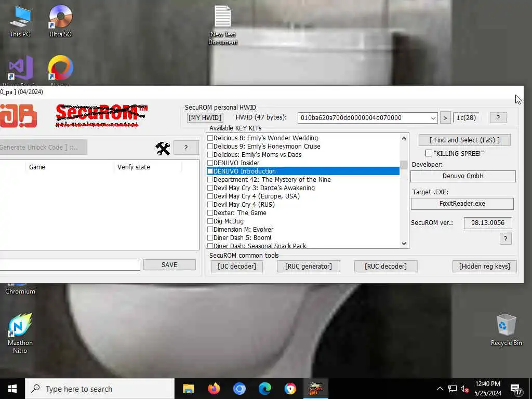
Task: Enable the "KILLING SPREE!" checkbox
Action: click(429, 153)
